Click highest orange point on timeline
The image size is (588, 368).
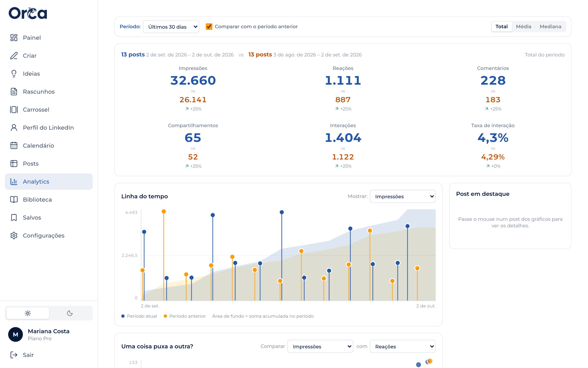coord(164,211)
